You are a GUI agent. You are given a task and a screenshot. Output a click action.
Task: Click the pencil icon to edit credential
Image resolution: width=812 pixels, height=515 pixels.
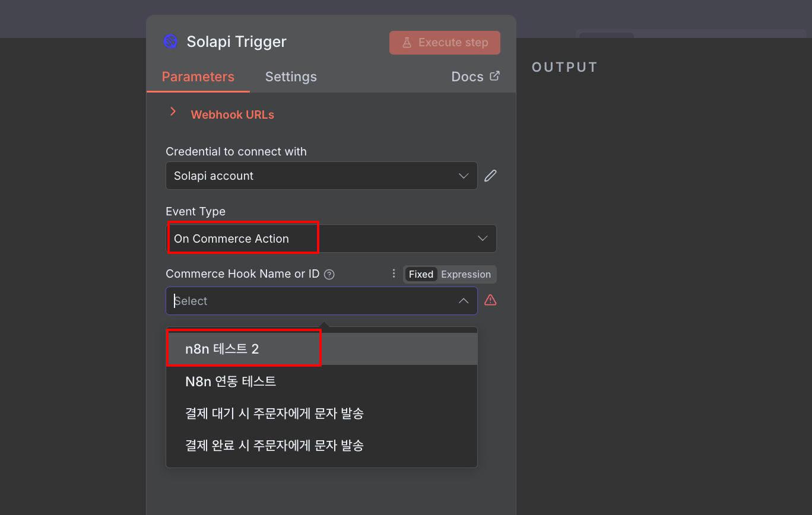tap(490, 176)
